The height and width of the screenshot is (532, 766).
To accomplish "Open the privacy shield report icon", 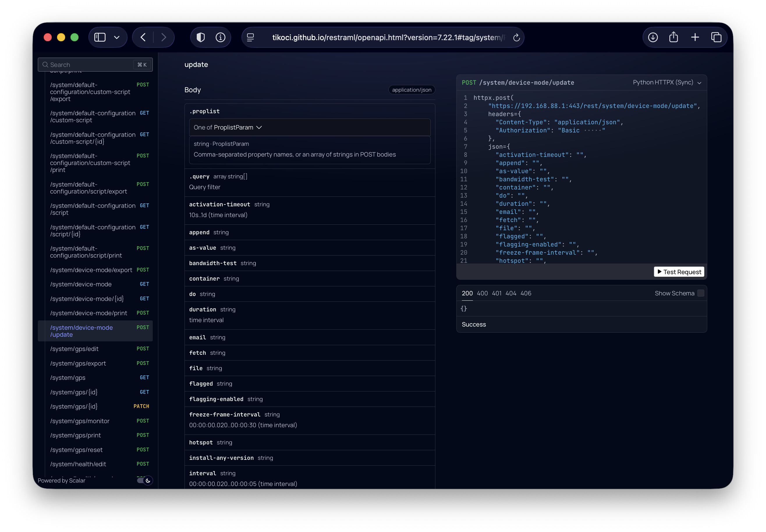I will click(201, 37).
